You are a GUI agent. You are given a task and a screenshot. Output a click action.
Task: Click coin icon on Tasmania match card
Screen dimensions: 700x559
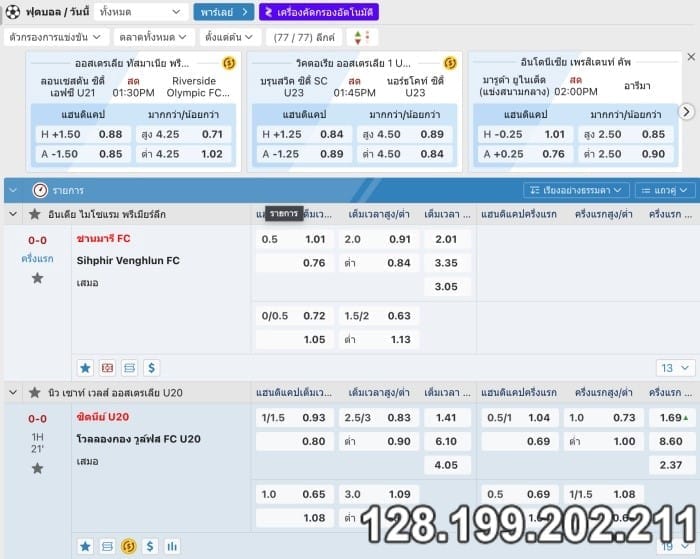pos(229,63)
